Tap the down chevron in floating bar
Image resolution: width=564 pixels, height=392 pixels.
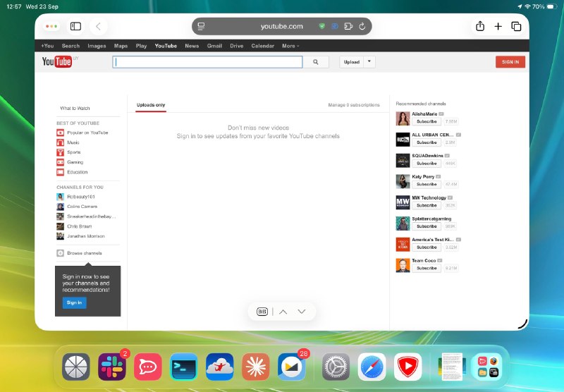coord(302,312)
